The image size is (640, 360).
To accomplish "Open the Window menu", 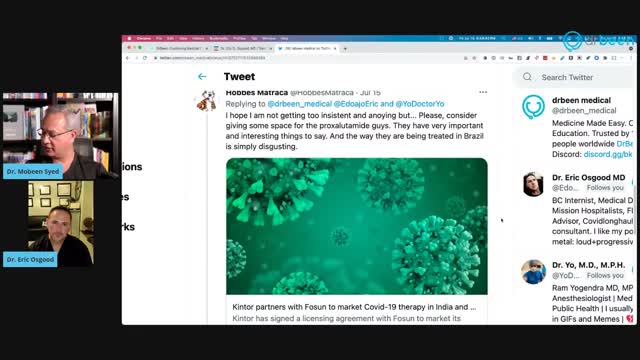I will [x=269, y=38].
